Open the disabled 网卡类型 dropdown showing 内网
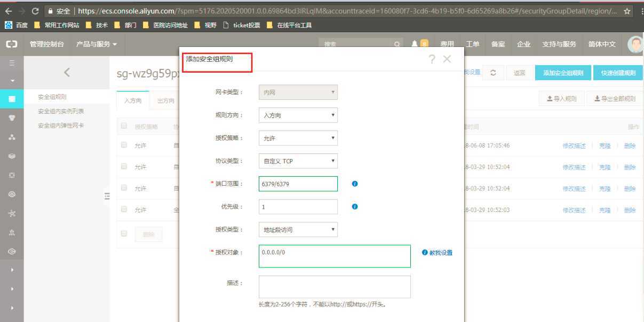 coord(298,92)
